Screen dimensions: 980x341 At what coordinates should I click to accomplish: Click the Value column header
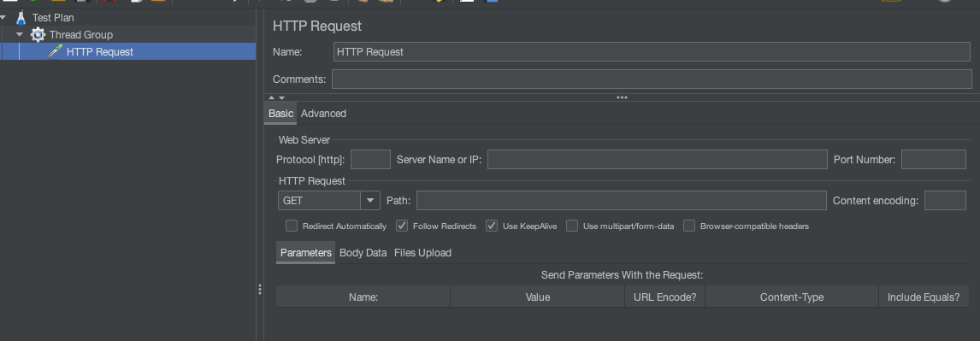click(538, 297)
